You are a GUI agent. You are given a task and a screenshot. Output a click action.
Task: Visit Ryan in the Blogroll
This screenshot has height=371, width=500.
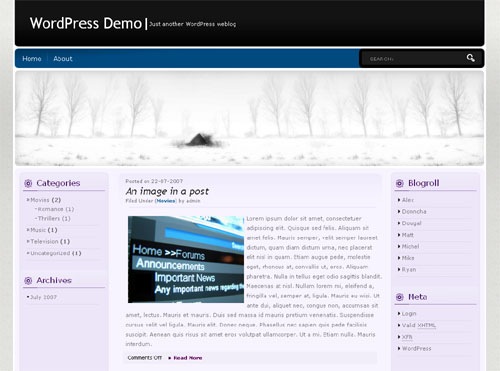coord(409,269)
